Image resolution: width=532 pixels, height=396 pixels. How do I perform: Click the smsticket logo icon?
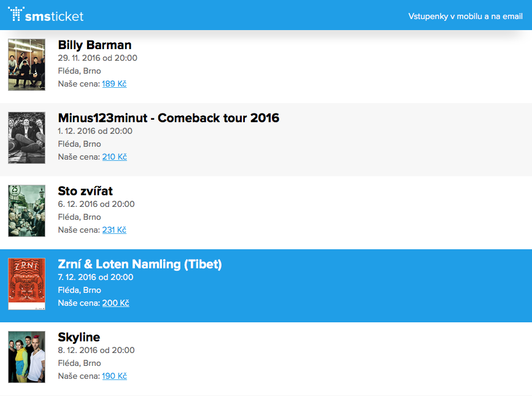click(x=16, y=14)
